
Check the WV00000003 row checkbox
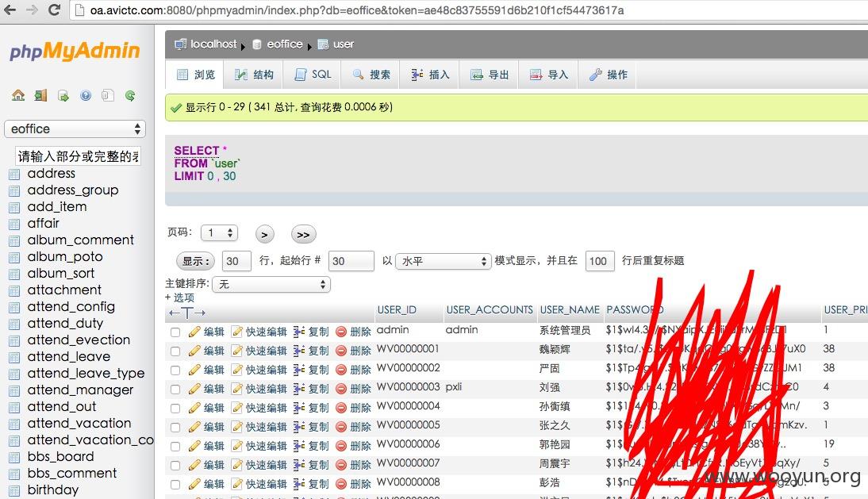click(x=175, y=390)
